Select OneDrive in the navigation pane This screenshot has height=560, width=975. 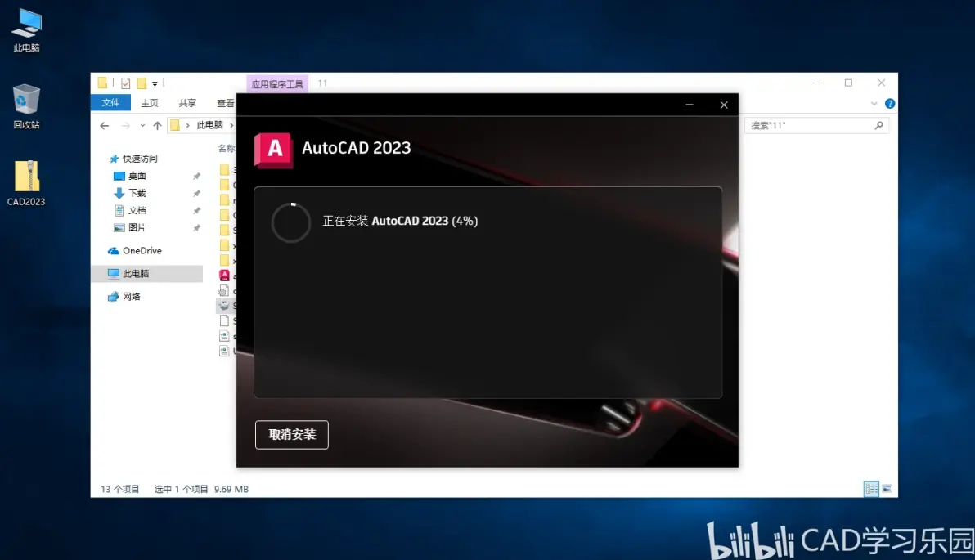[135, 250]
